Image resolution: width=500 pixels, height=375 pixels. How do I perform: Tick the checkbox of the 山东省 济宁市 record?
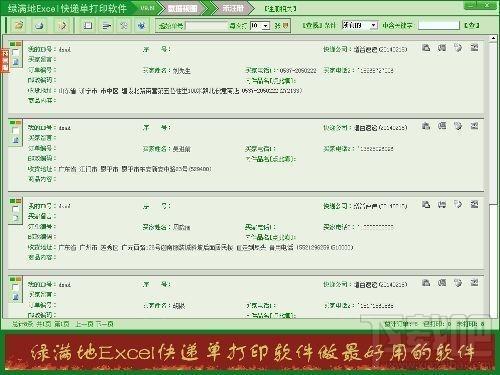(15, 53)
